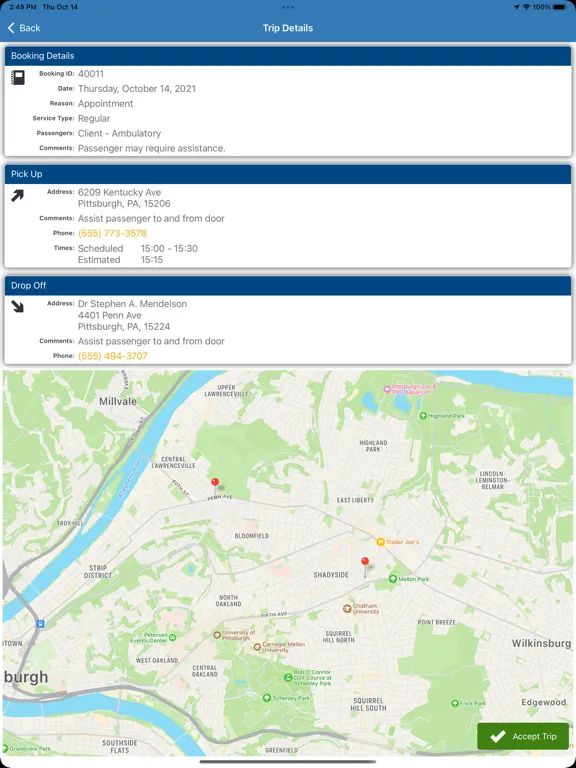Screen dimensions: 576x768
Task: Tap the Wi-Fi icon in status bar
Action: tap(527, 7)
